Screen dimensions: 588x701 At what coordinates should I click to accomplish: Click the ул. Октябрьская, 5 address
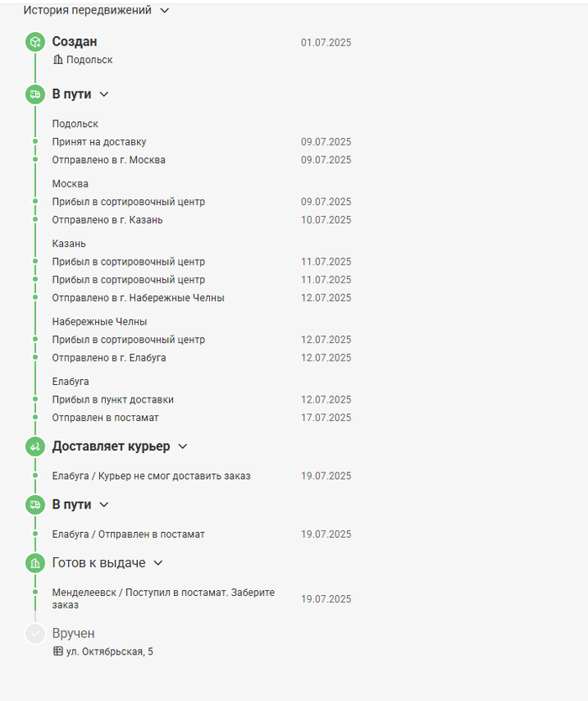pos(110,651)
